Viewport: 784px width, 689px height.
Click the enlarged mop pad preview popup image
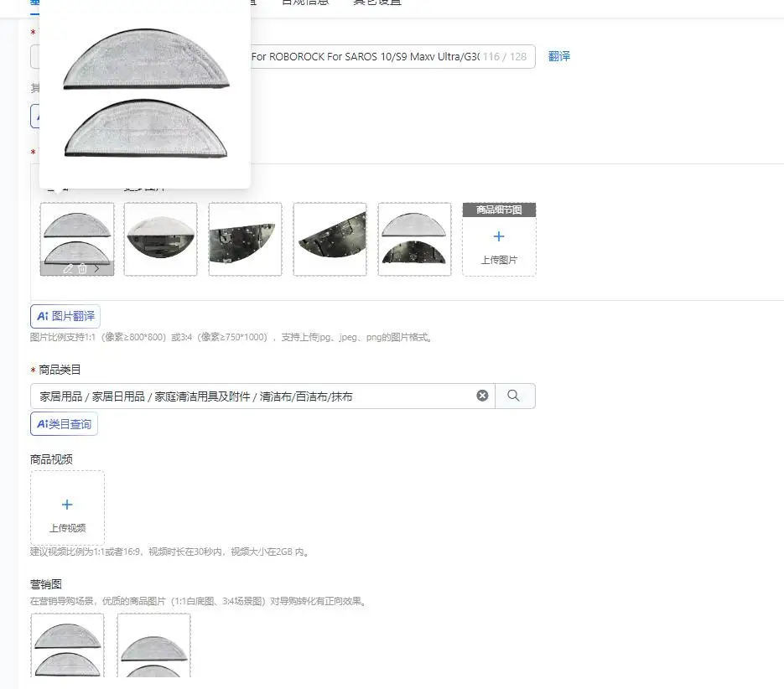[145, 94]
